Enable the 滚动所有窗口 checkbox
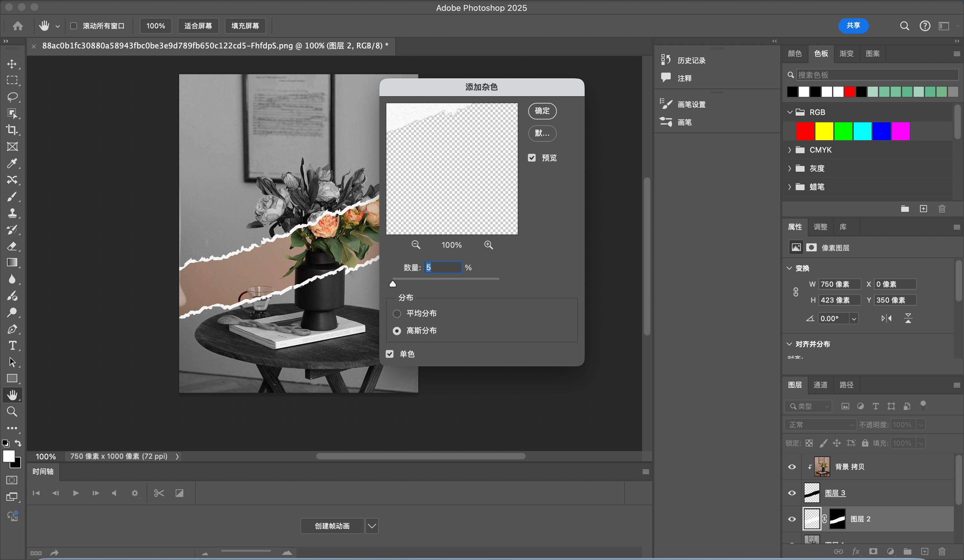Image resolution: width=964 pixels, height=560 pixels. pyautogui.click(x=73, y=25)
